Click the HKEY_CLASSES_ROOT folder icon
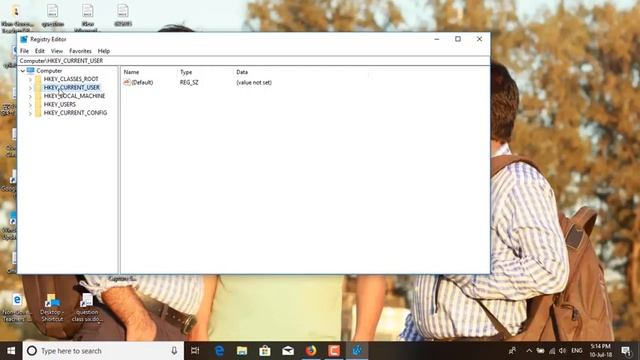 [38, 79]
